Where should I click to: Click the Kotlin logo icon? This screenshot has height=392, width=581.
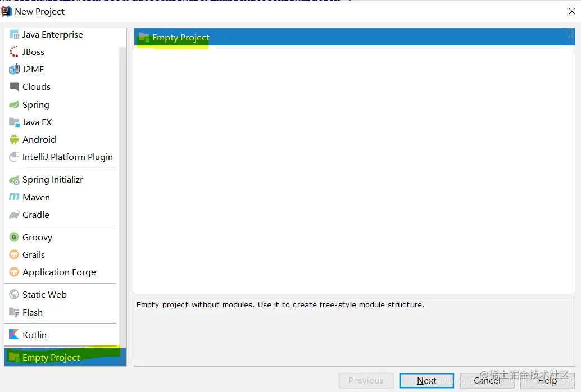point(14,335)
